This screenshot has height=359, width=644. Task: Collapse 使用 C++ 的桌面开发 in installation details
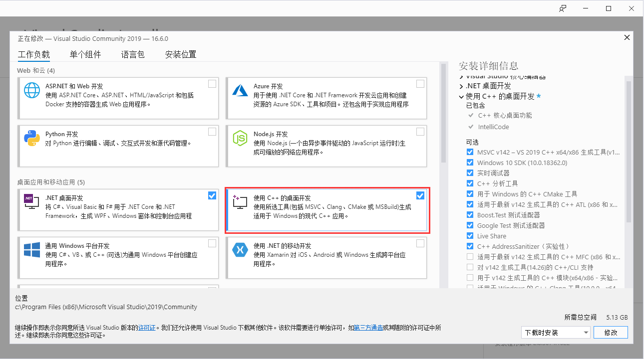pos(462,96)
